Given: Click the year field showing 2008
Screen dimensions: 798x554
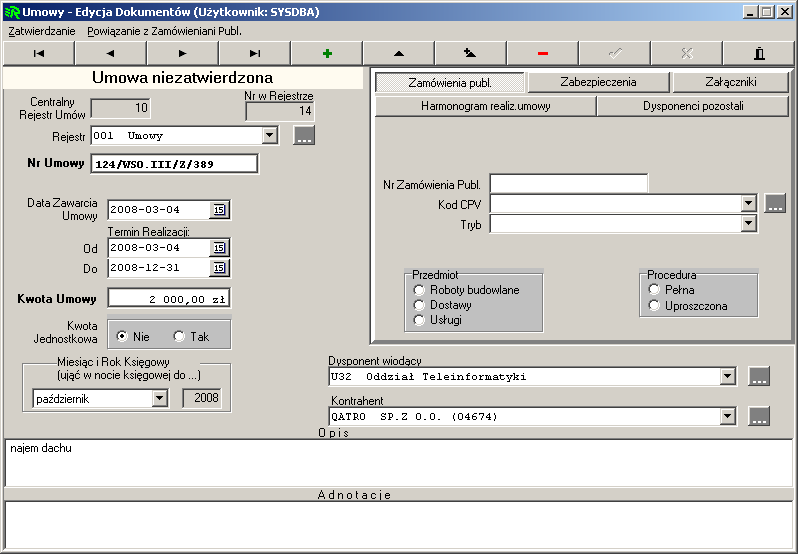Looking at the screenshot, I should tap(202, 398).
